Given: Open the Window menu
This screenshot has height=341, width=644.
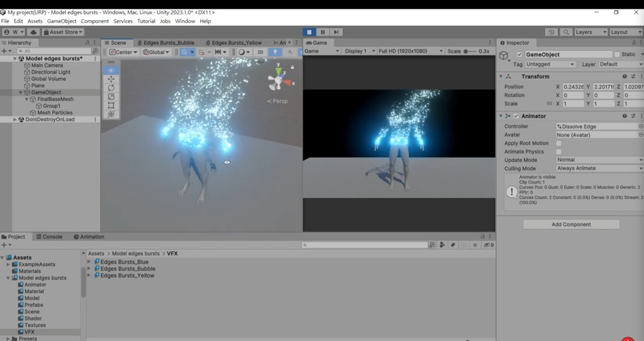Looking at the screenshot, I should [185, 21].
